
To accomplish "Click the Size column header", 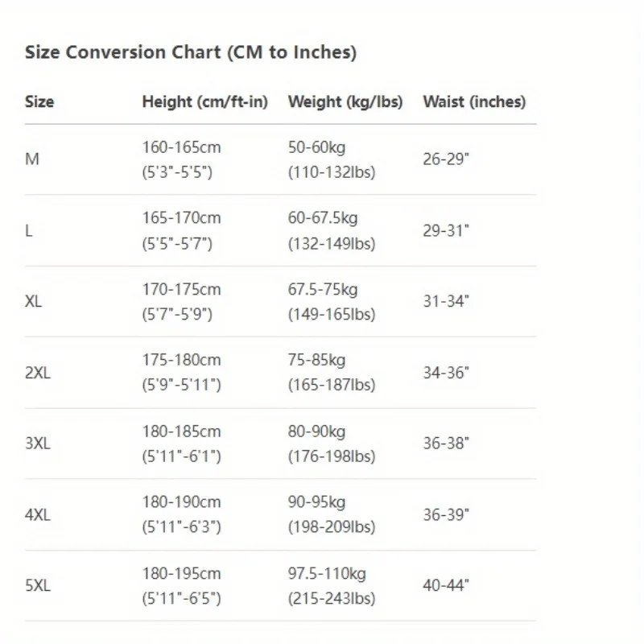I will click(x=39, y=102).
